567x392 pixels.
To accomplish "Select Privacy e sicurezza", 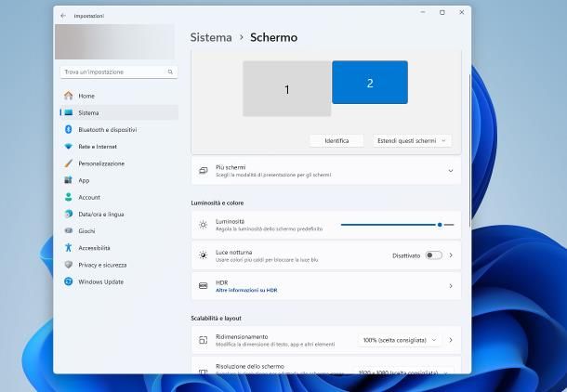I will coord(119,265).
